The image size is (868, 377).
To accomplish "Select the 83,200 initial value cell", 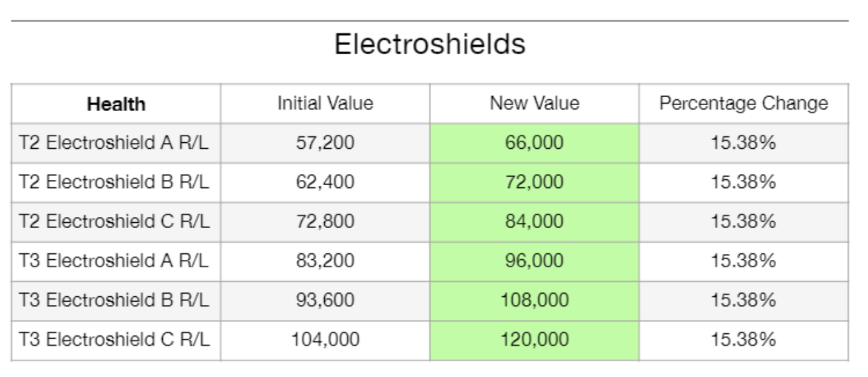I will [x=325, y=261].
